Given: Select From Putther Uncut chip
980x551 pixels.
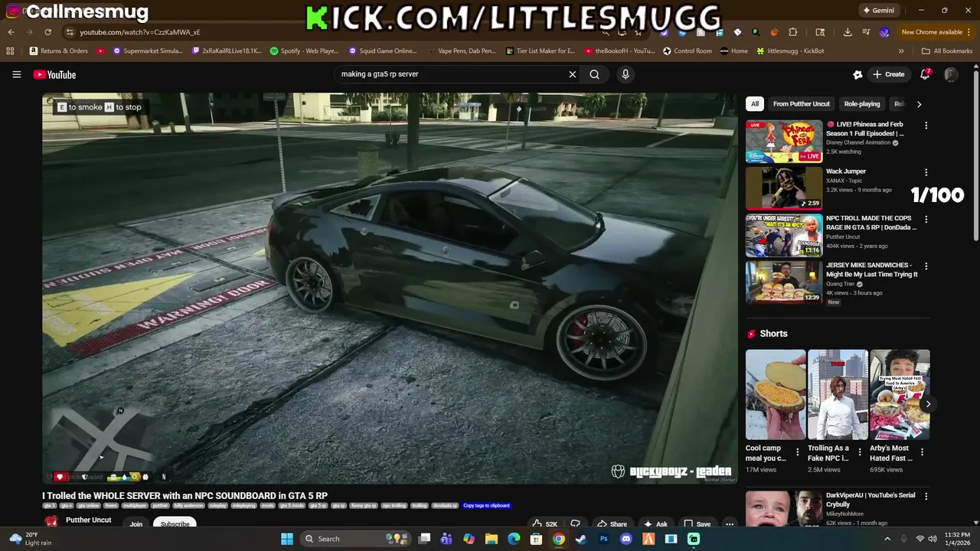Looking at the screenshot, I should click(801, 104).
